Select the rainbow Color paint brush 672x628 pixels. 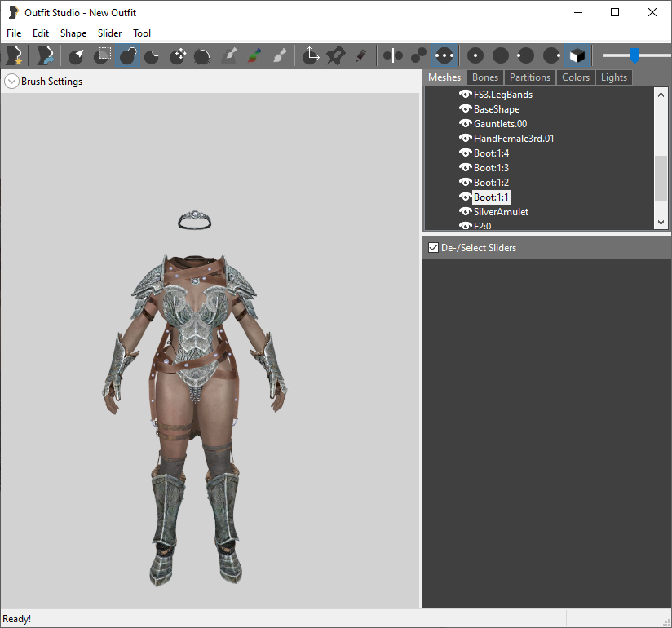click(254, 55)
